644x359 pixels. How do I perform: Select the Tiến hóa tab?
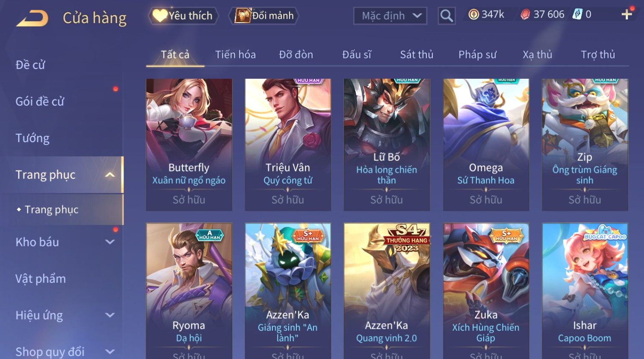click(235, 54)
